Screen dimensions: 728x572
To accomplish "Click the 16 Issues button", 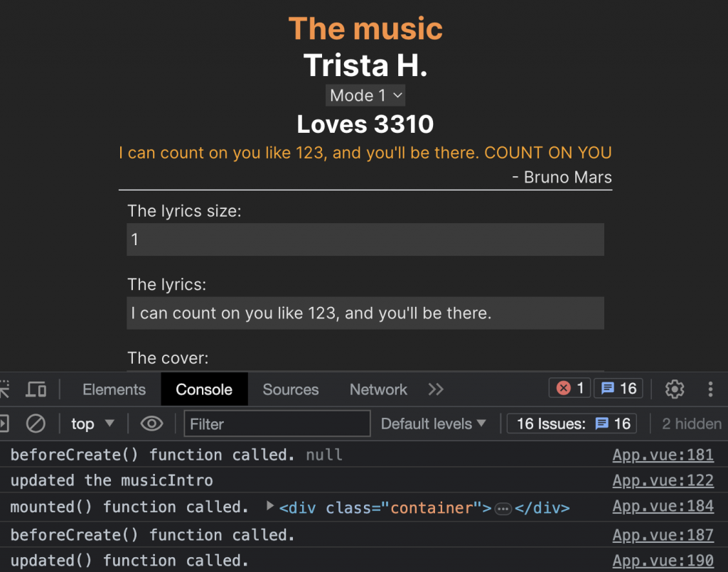I will click(x=572, y=423).
